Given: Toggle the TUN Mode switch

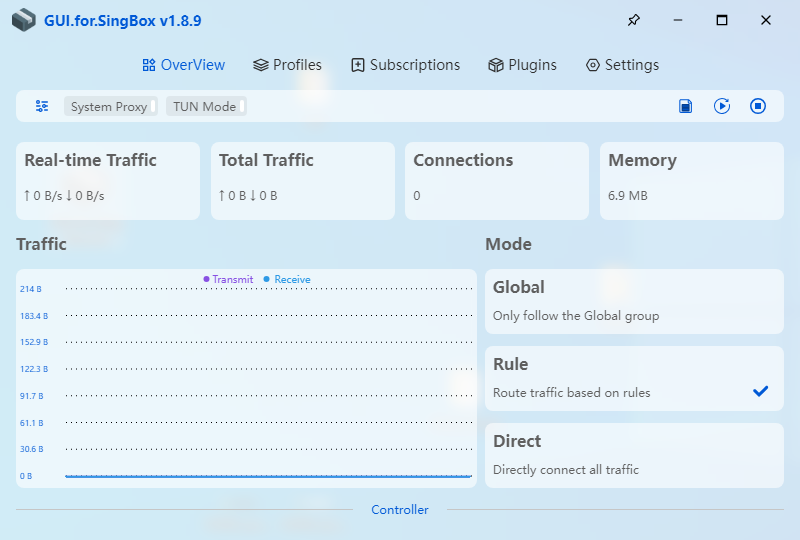Looking at the screenshot, I should tap(206, 106).
